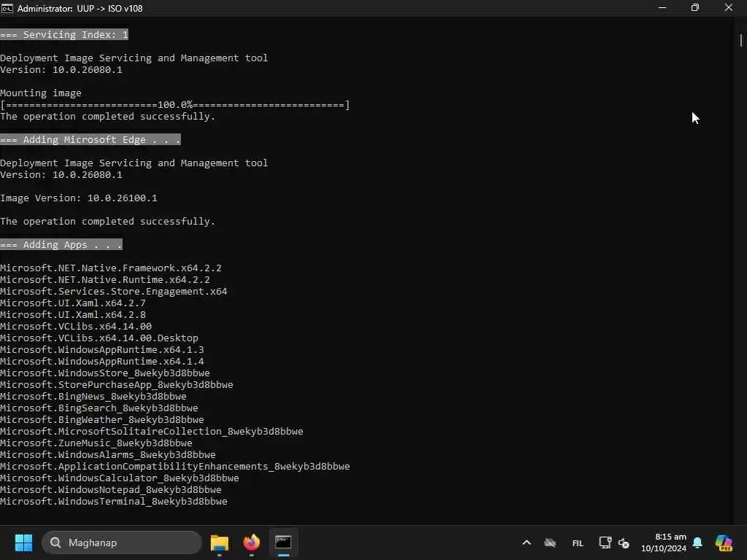Image resolution: width=747 pixels, height=560 pixels.
Task: Switch the FIL input language
Action: (578, 542)
